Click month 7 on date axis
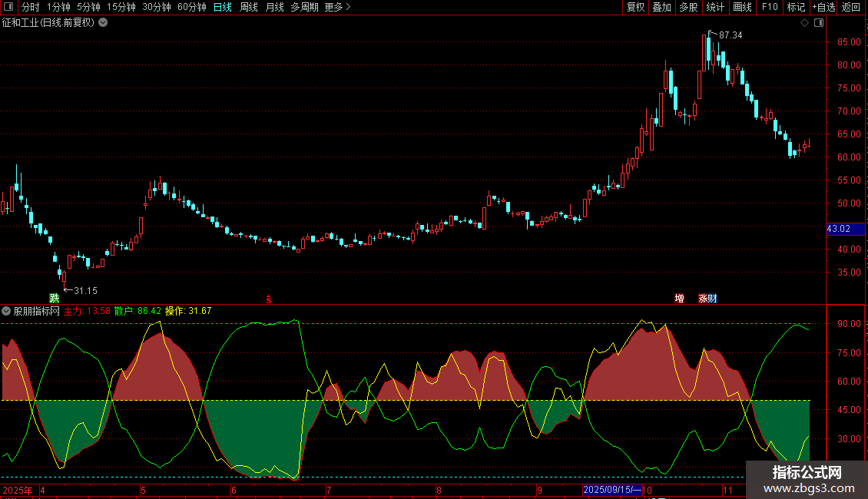The image size is (868, 499). [x=329, y=490]
